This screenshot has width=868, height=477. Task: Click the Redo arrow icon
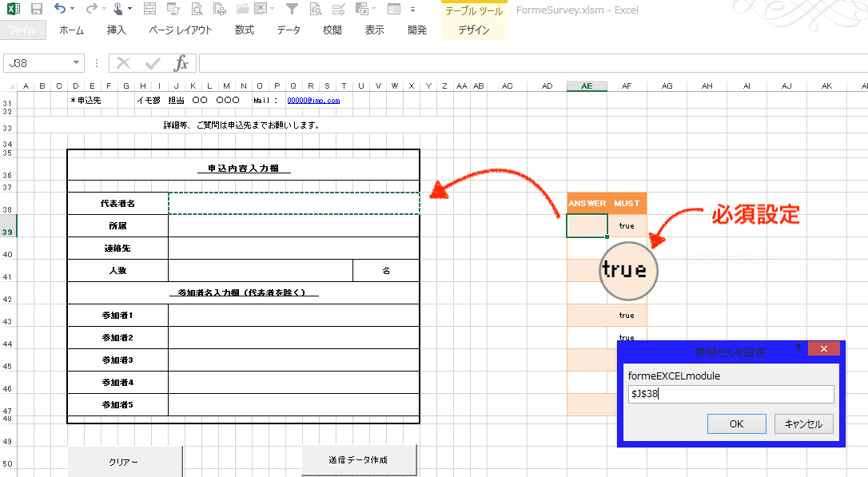click(91, 10)
